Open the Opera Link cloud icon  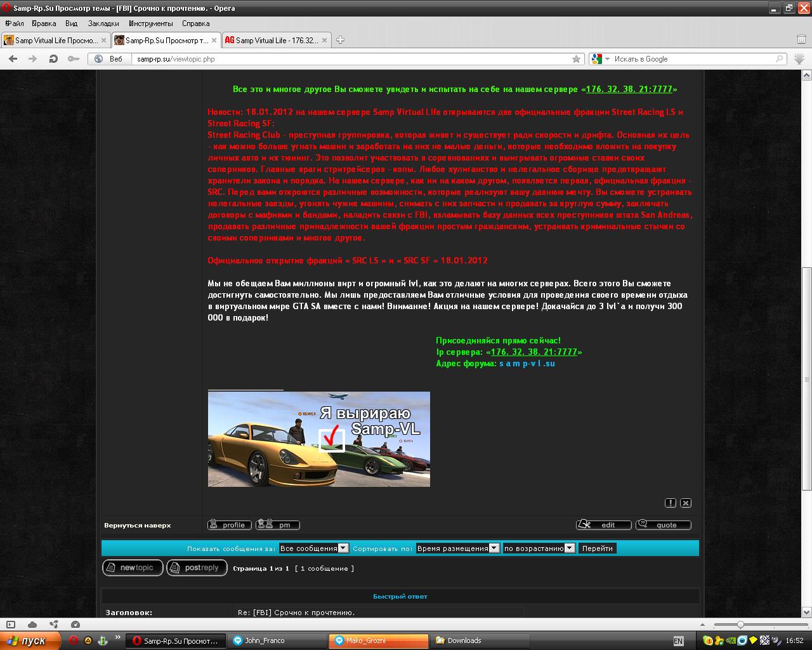click(x=32, y=625)
